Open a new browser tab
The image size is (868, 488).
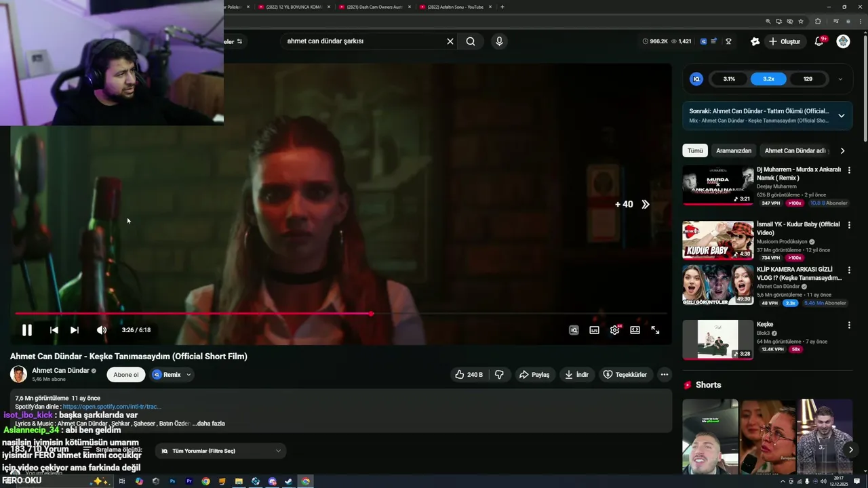point(502,7)
